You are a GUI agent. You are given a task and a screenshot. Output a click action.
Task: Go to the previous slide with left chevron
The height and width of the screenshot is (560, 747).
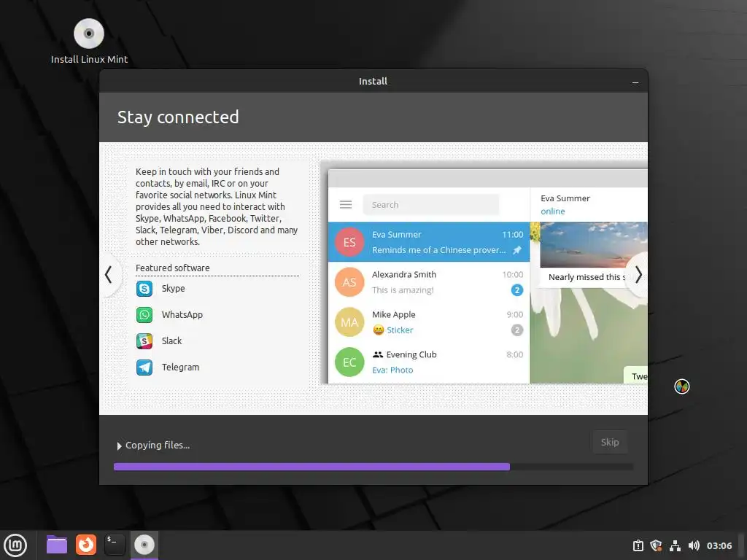click(109, 275)
